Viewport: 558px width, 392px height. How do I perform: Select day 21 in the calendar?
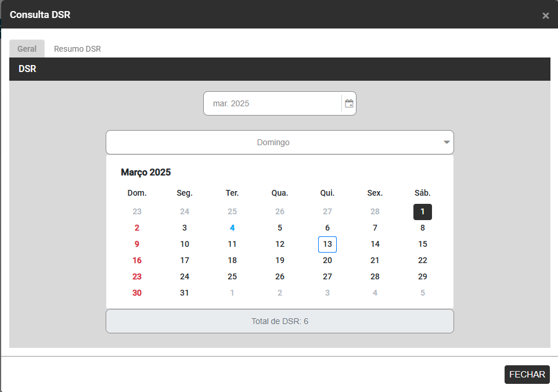click(375, 261)
